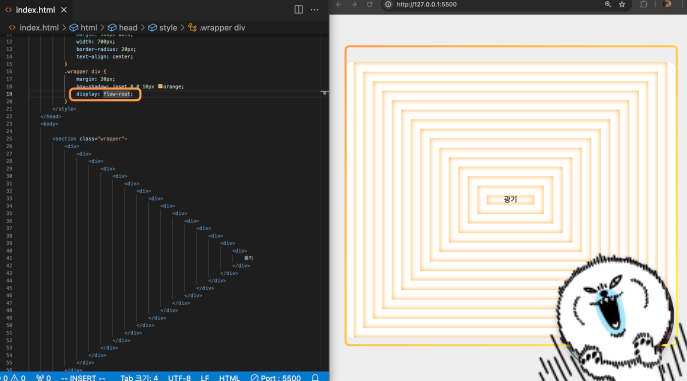687x381 pixels.
Task: Focus the 127.0.0.1:5500 address field
Action: pos(495,4)
